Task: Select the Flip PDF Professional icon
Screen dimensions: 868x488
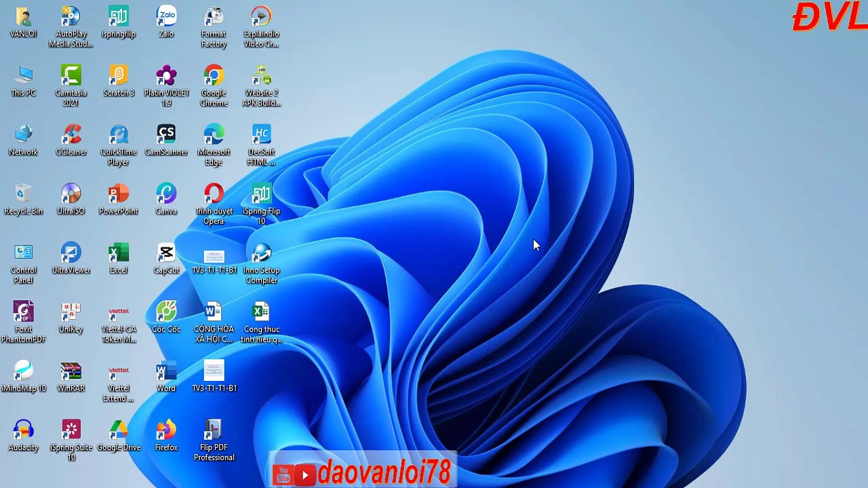Action: tap(214, 440)
